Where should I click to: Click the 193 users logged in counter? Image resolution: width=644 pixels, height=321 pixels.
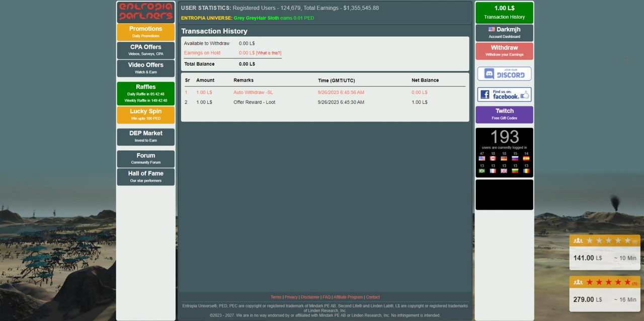tap(504, 137)
